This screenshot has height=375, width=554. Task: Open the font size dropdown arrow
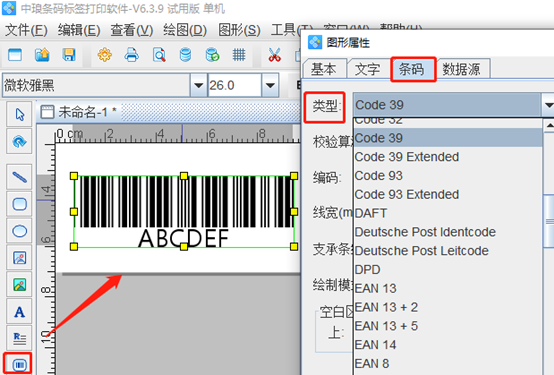pyautogui.click(x=270, y=85)
